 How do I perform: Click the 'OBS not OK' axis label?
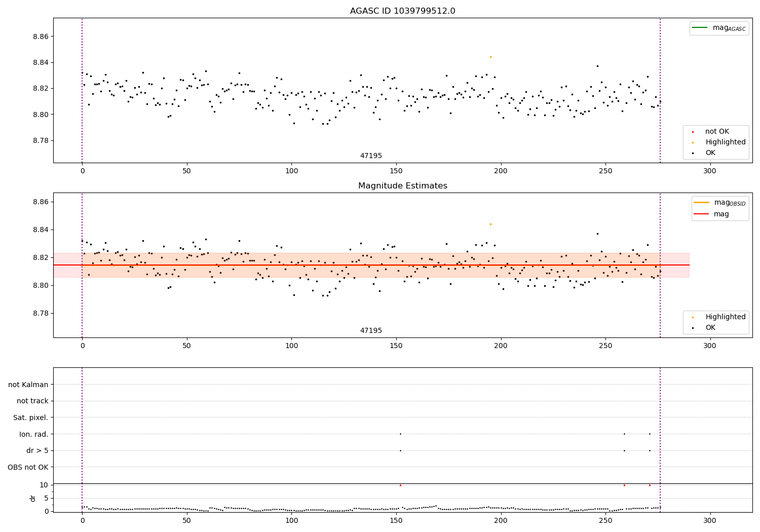click(28, 467)
